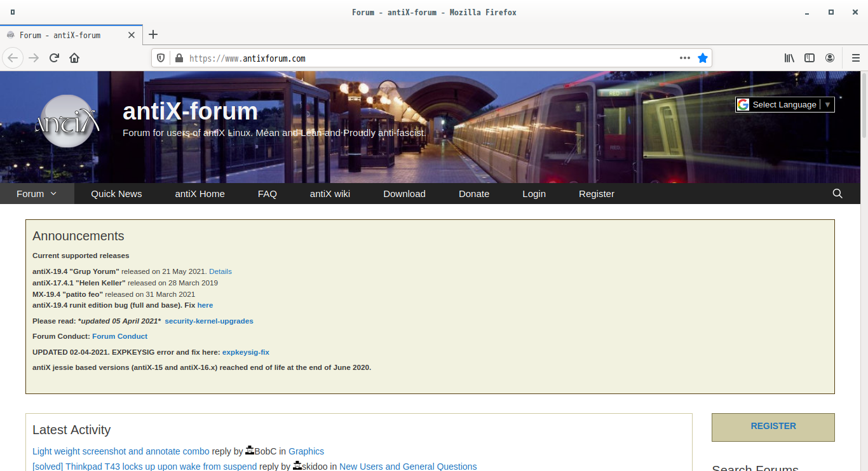Open 'Light weight screenshot and annotate combo' topic
868x471 pixels.
click(121, 451)
